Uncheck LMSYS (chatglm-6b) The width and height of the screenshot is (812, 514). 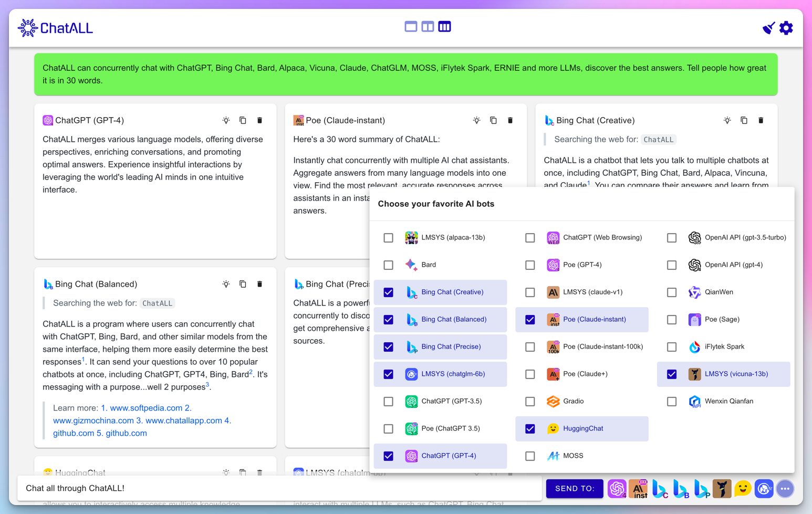pyautogui.click(x=388, y=374)
